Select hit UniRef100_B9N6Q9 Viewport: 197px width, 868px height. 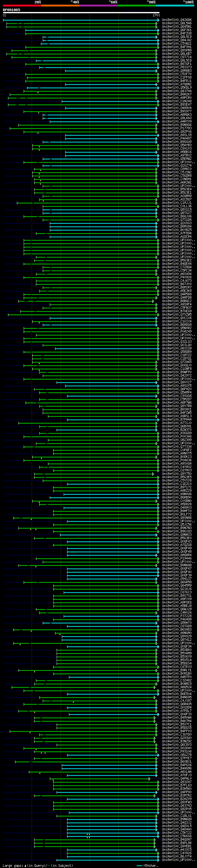pos(177,819)
